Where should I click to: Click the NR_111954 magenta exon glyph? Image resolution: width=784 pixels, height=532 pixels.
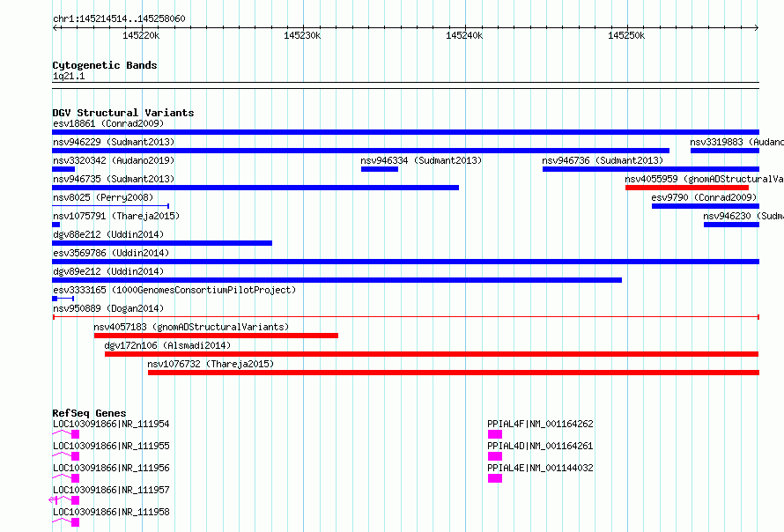76,434
